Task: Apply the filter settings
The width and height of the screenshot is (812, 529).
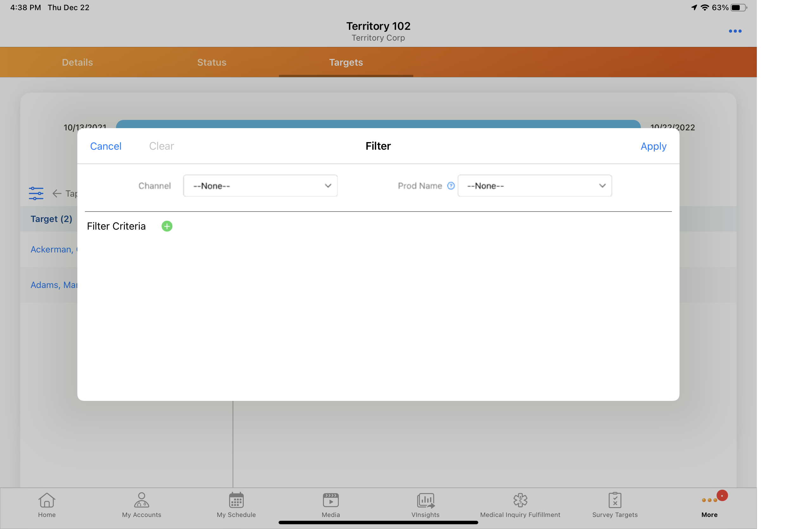Action: click(653, 146)
